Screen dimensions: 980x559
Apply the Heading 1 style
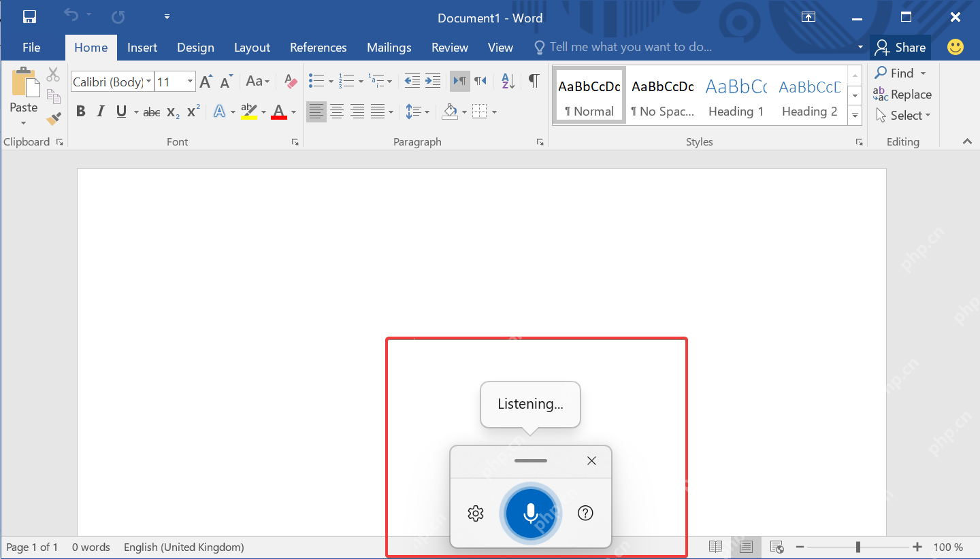click(x=736, y=95)
